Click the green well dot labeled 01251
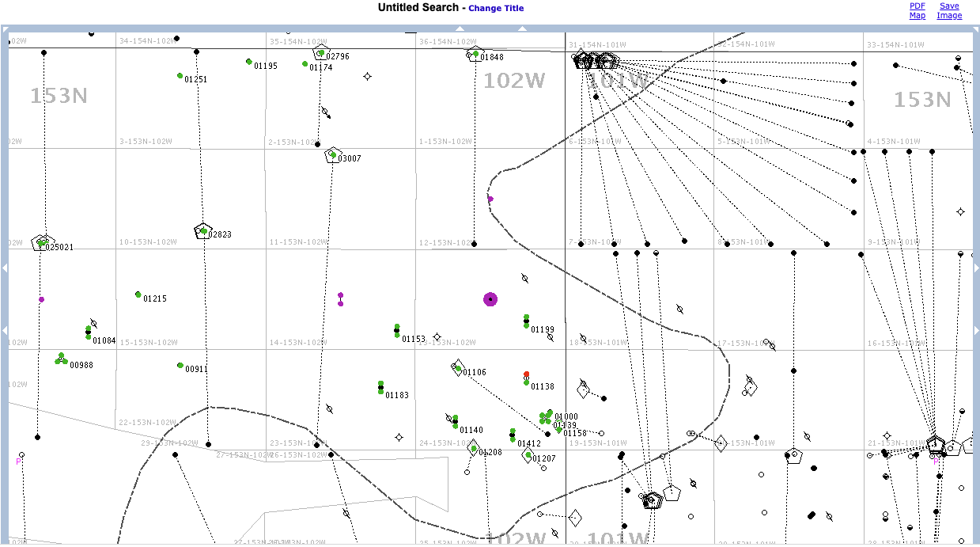 tap(180, 76)
